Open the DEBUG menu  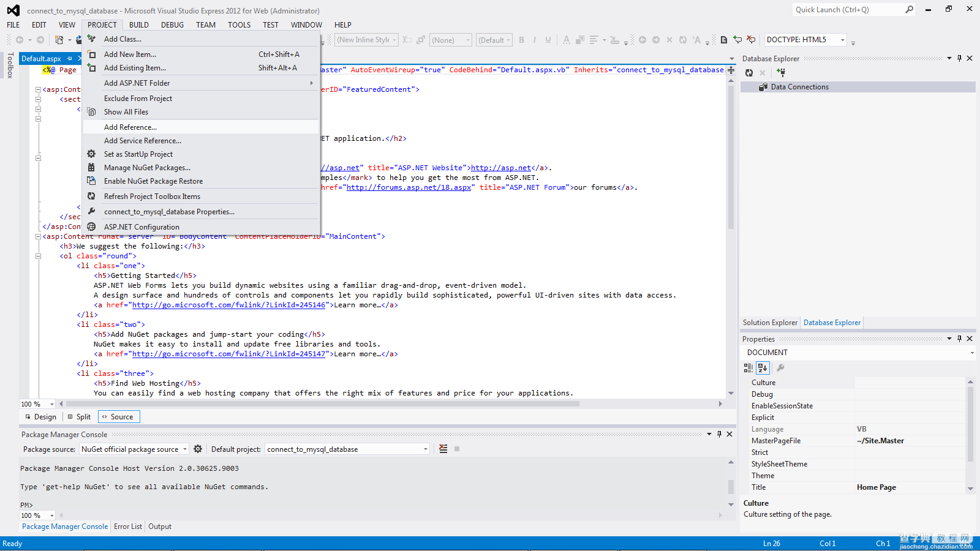tap(172, 25)
